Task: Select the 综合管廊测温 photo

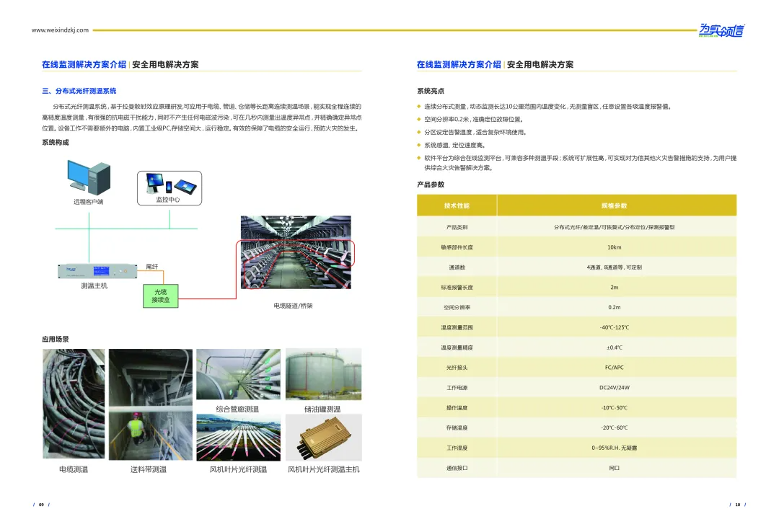Action: pos(238,374)
